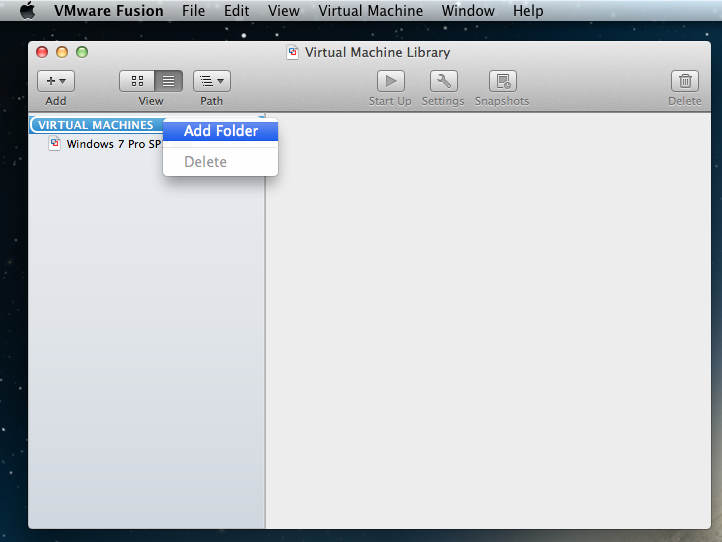Click the green zoom window button
The image size is (722, 542).
pyautogui.click(x=82, y=52)
